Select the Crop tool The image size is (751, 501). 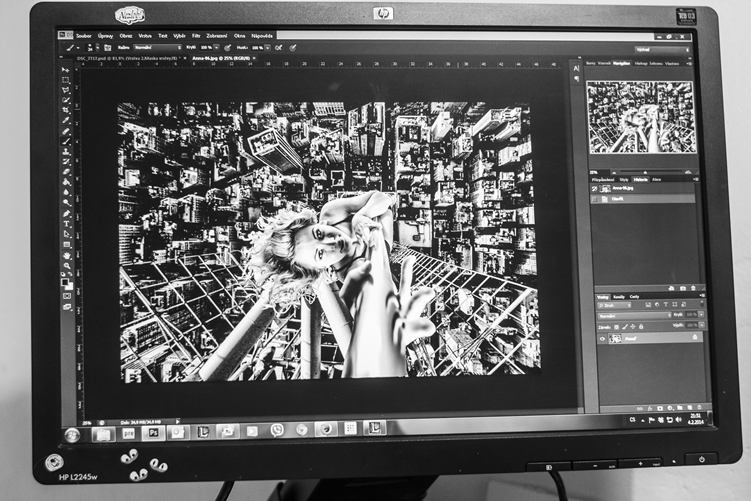(x=66, y=110)
